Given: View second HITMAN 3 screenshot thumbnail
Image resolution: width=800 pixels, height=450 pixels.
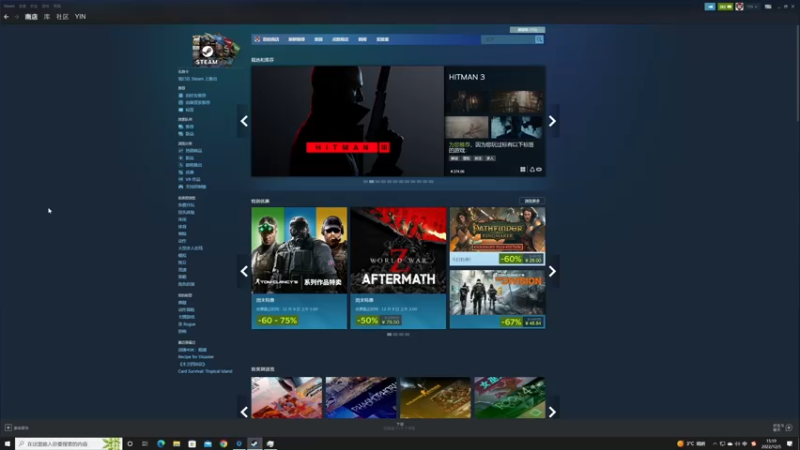Looking at the screenshot, I should [x=516, y=102].
